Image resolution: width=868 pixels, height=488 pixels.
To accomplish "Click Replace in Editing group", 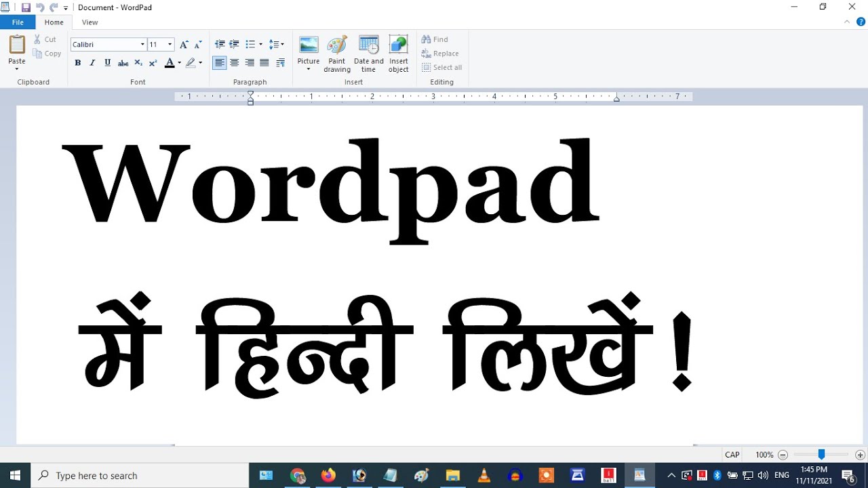I will pyautogui.click(x=440, y=54).
